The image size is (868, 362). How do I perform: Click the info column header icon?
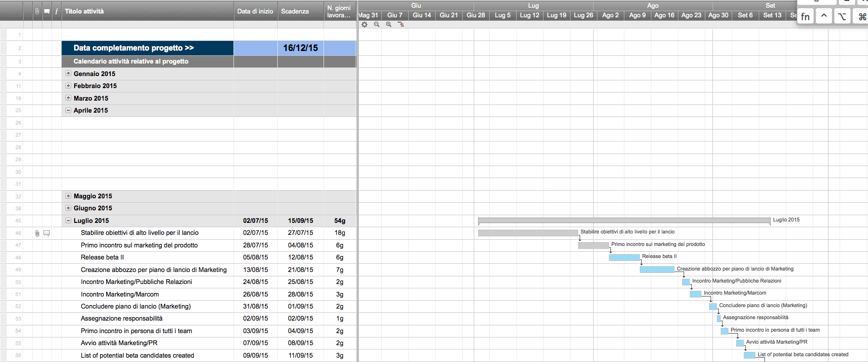(x=56, y=11)
